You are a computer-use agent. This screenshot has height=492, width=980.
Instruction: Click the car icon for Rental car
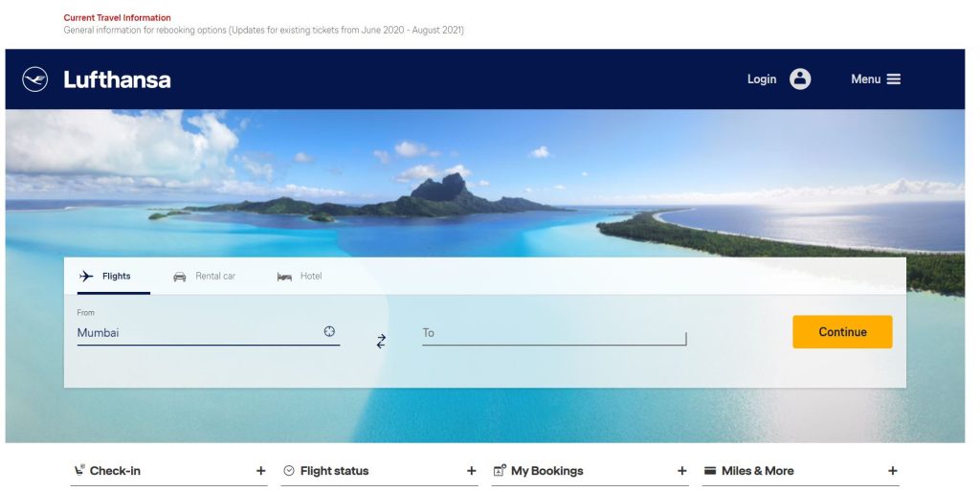tap(179, 277)
